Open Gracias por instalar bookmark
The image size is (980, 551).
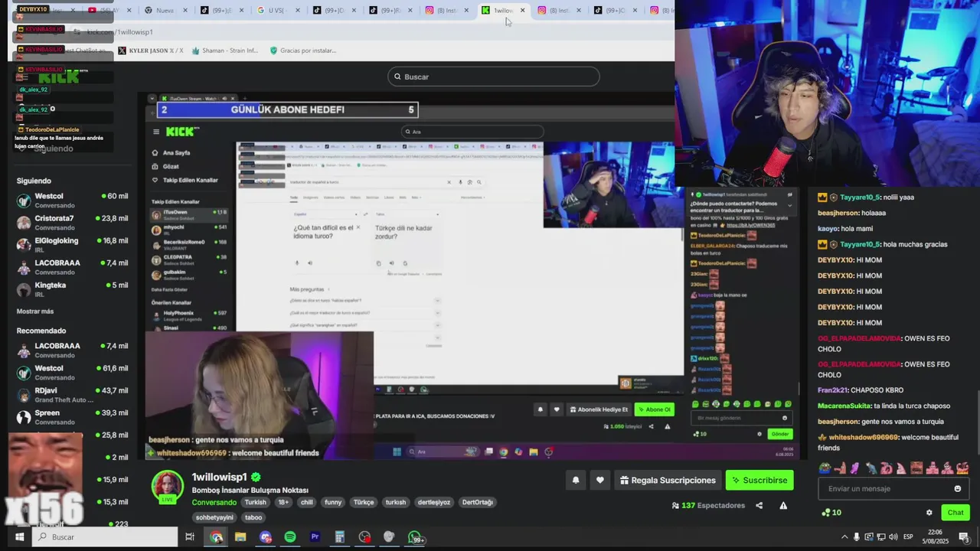click(302, 51)
